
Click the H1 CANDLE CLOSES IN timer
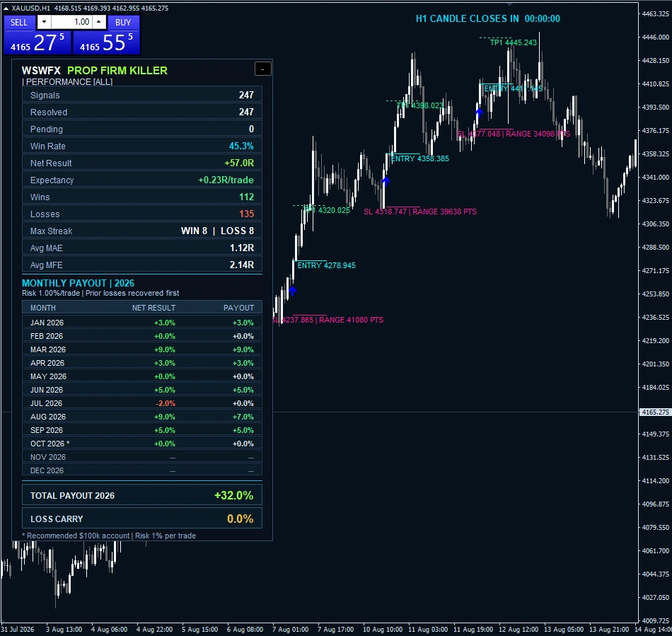487,18
